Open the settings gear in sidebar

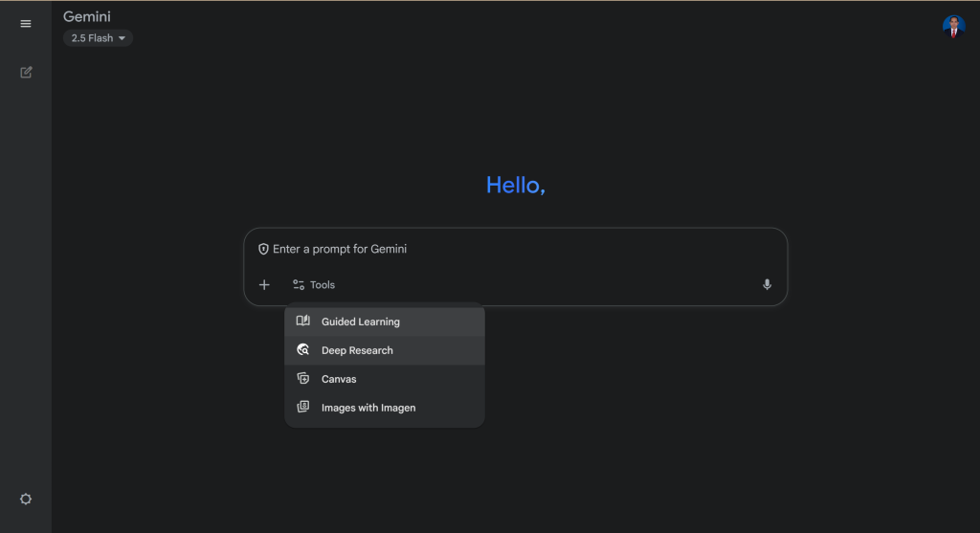click(26, 499)
